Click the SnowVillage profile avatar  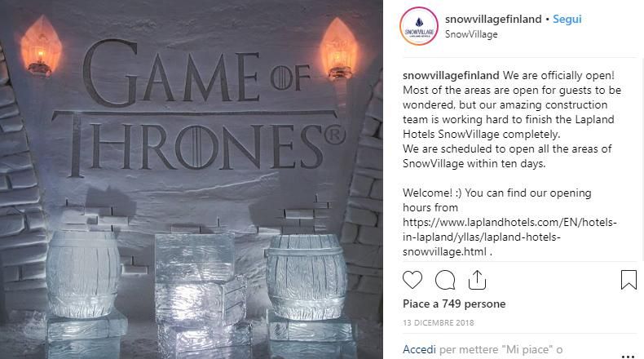tap(418, 27)
